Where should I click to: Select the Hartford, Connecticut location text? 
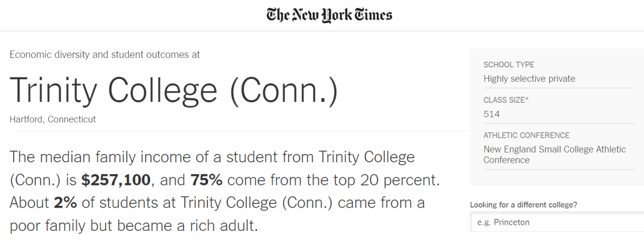pyautogui.click(x=52, y=119)
